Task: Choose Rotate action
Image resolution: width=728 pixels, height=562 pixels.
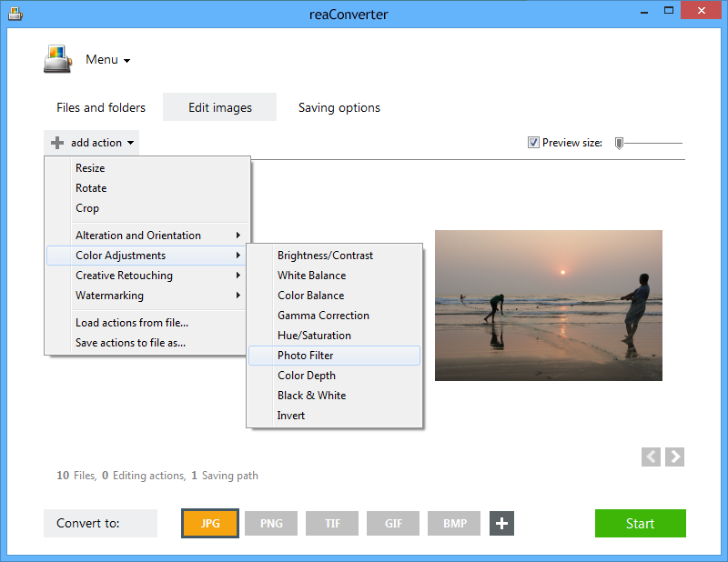Action: [146, 188]
